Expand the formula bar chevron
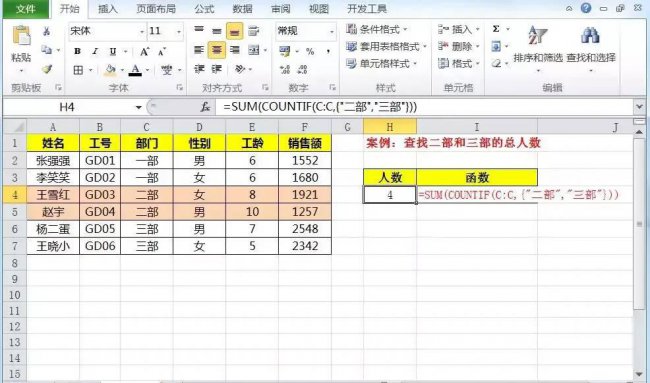The height and width of the screenshot is (383, 650). pyautogui.click(x=639, y=107)
